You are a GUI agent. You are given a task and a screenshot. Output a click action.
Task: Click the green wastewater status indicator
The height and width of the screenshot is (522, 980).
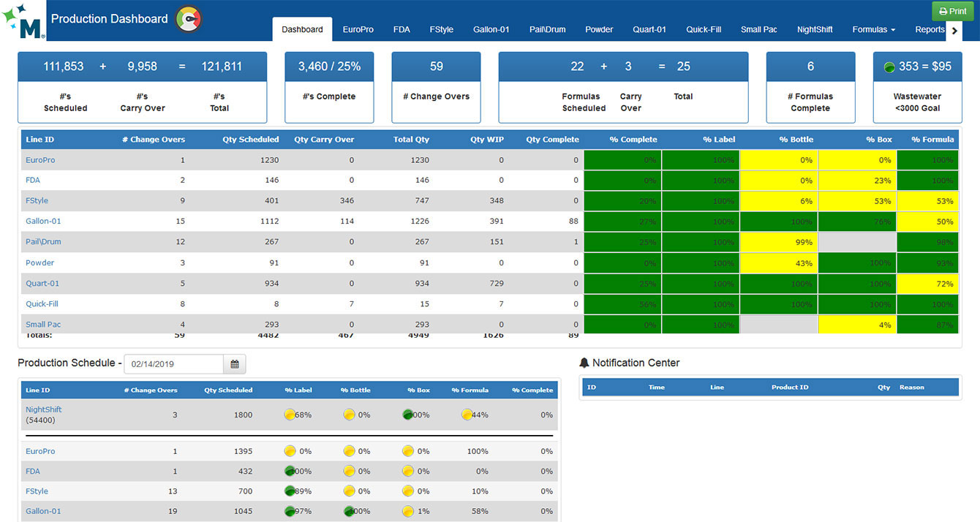(889, 67)
